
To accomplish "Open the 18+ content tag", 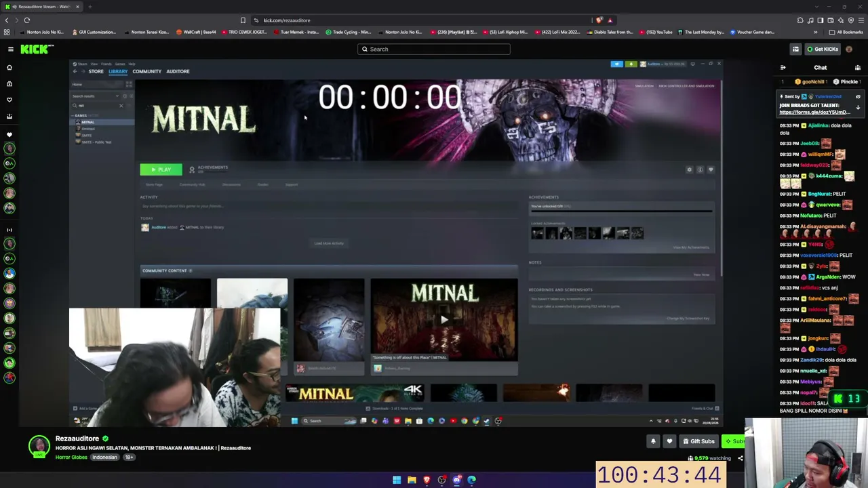I will [x=129, y=457].
